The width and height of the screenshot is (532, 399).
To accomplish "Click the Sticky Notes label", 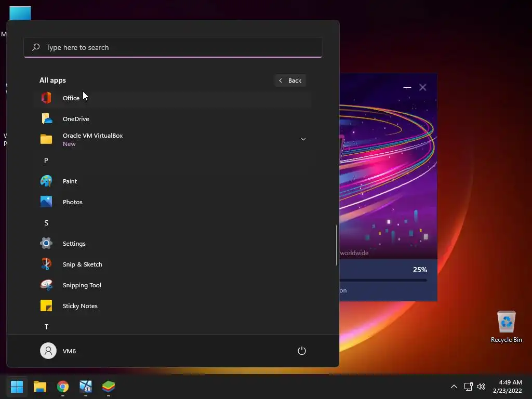I will click(80, 305).
